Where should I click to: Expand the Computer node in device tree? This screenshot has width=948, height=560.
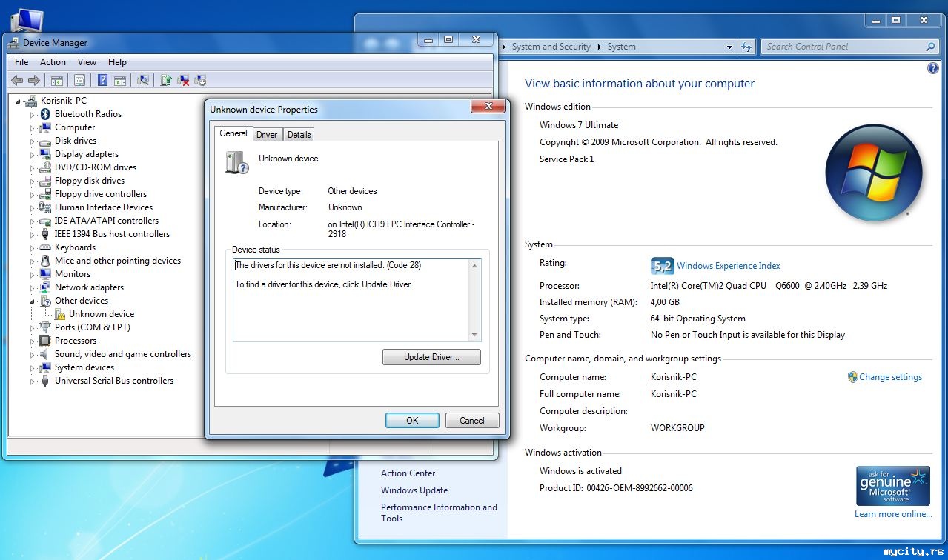pyautogui.click(x=33, y=127)
